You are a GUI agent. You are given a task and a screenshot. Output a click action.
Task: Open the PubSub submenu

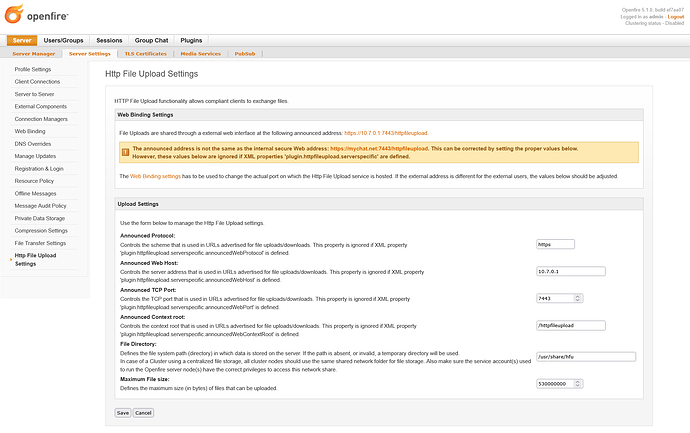(x=245, y=54)
